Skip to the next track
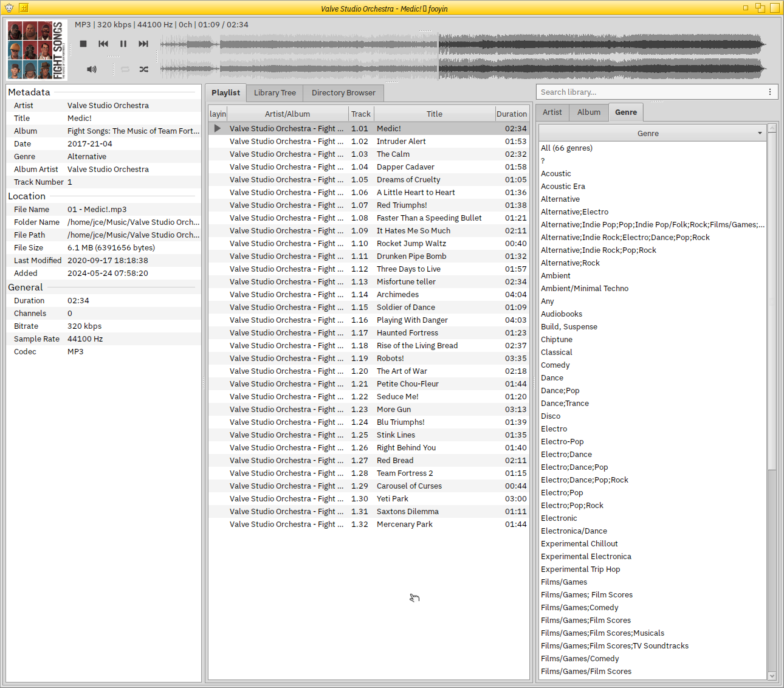784x688 pixels. (143, 44)
